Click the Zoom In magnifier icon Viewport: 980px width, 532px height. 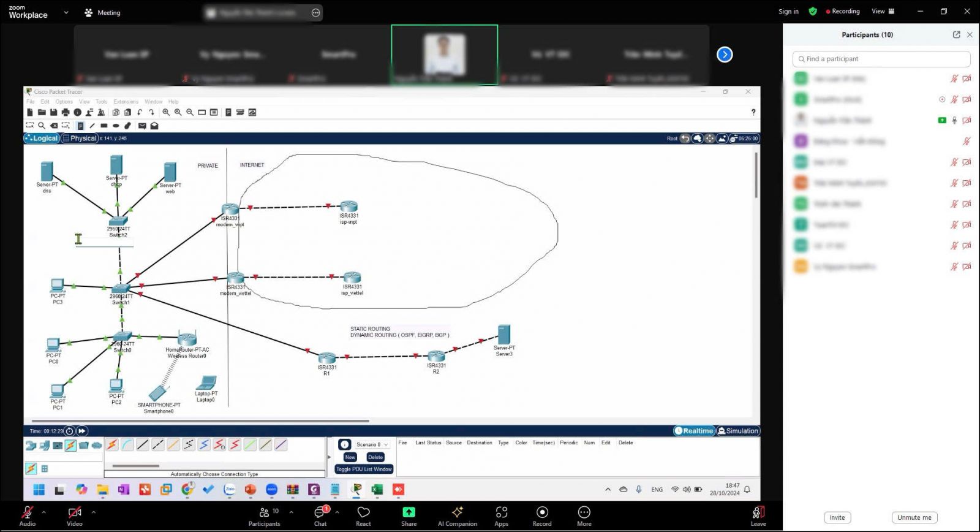pos(166,112)
